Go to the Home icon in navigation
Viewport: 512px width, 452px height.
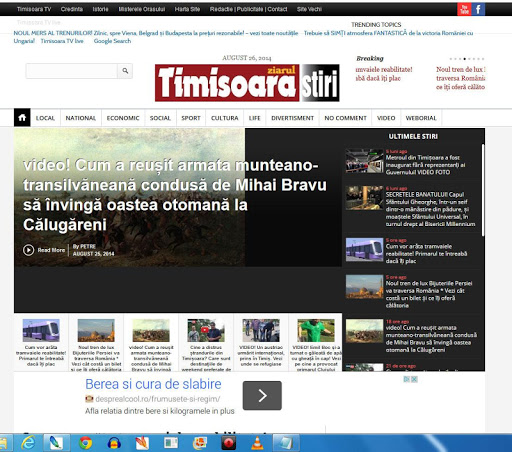22,118
